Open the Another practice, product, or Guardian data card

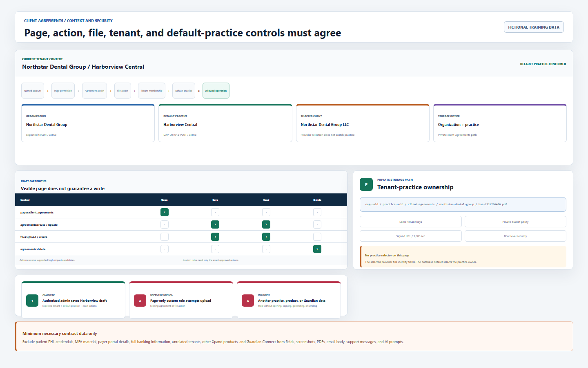point(289,300)
